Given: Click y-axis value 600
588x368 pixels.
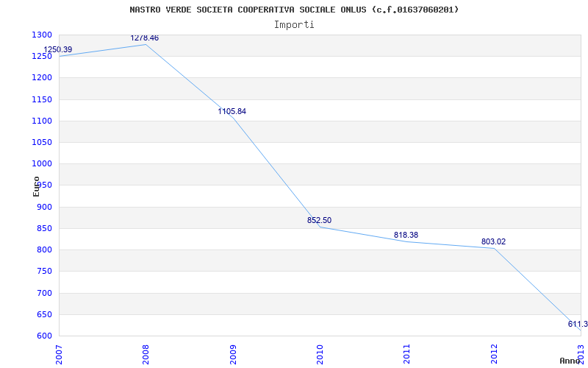Looking at the screenshot, I should [x=44, y=336].
